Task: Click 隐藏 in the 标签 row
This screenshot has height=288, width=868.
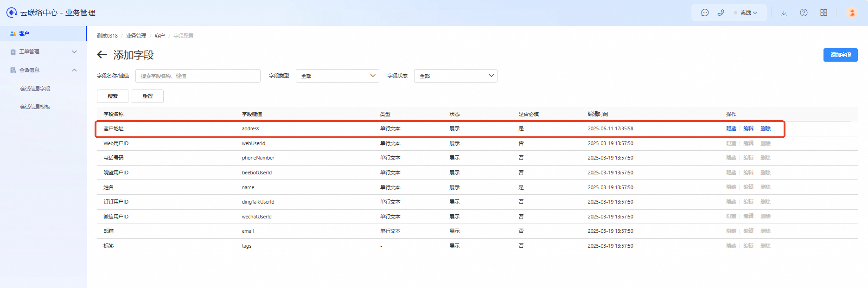Action: pyautogui.click(x=731, y=246)
